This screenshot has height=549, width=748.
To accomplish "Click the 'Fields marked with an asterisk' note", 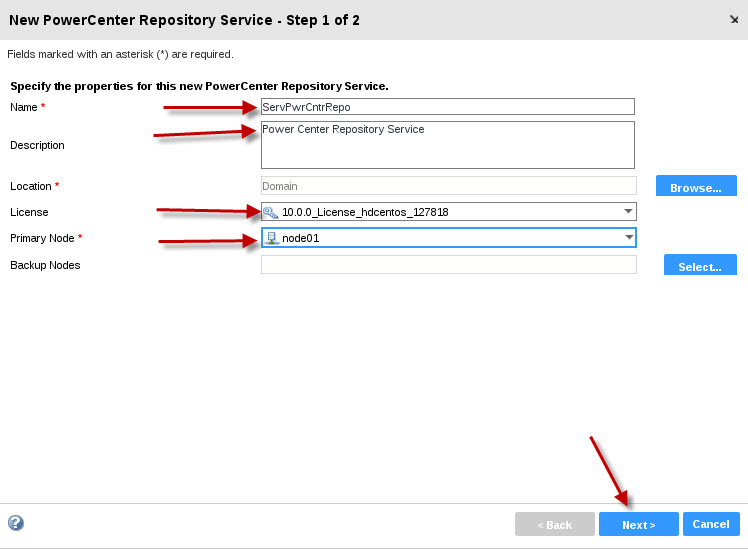I will tap(120, 54).
